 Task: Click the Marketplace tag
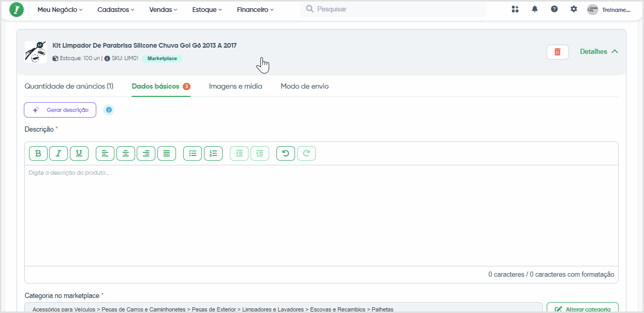tap(162, 59)
